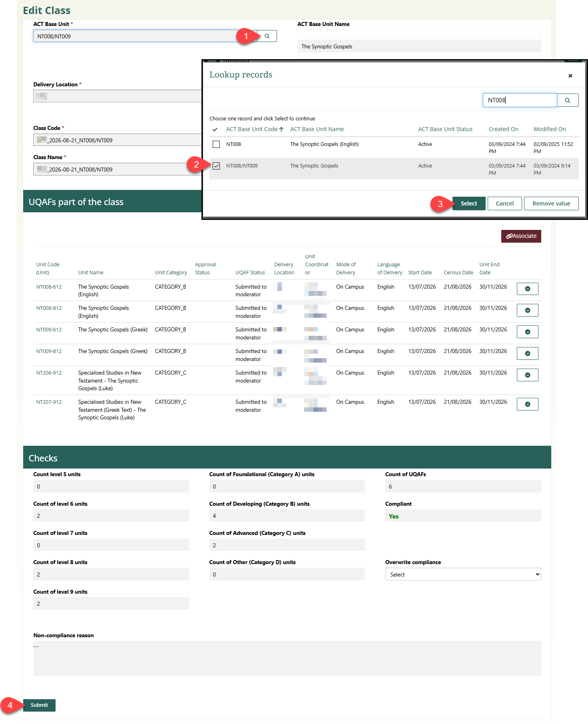Viewport: 588px width, 724px height.
Task: Expand row actions for NT009-812
Action: coord(528,353)
